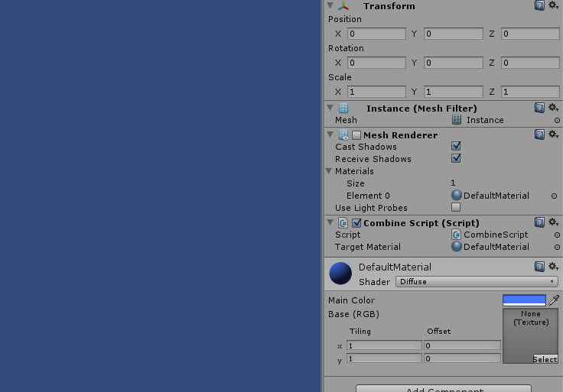The image size is (563, 392).
Task: Pick Main Color with eyedropper
Action: tap(555, 300)
